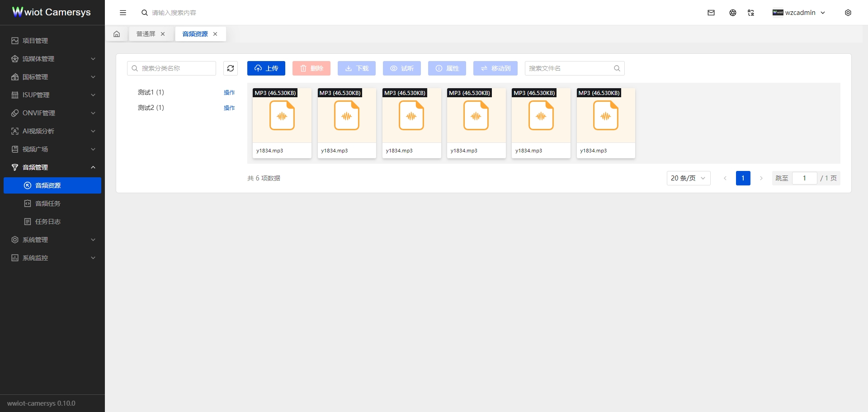
Task: Open the 20 条/页 page size dropdown
Action: [688, 178]
